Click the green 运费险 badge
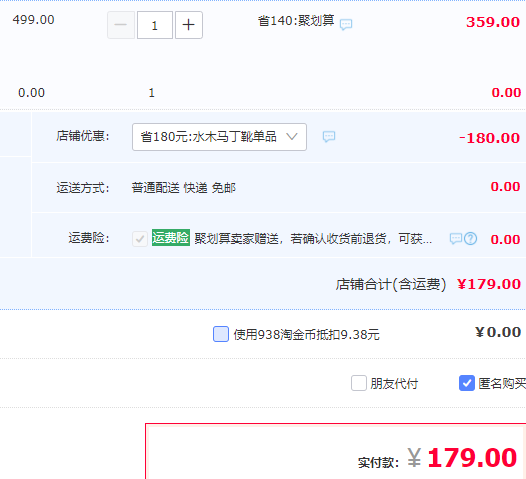 pyautogui.click(x=171, y=238)
